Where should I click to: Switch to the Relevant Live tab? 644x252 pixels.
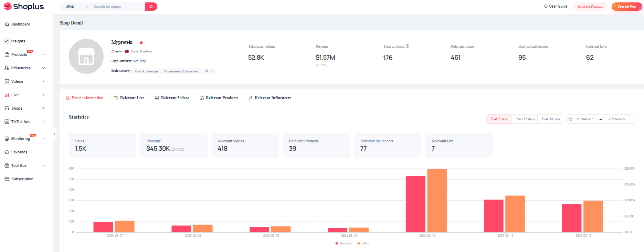click(129, 98)
